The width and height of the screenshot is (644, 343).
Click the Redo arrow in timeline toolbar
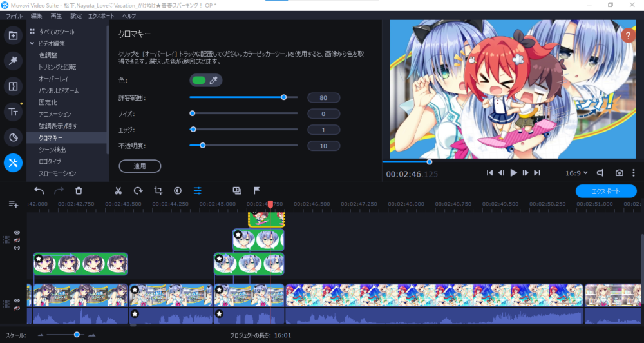(x=59, y=190)
